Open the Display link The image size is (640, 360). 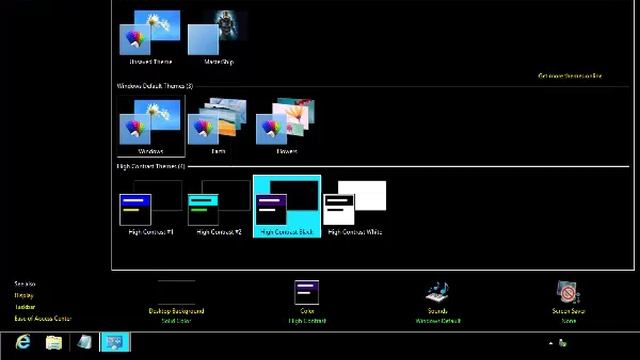pyautogui.click(x=24, y=295)
